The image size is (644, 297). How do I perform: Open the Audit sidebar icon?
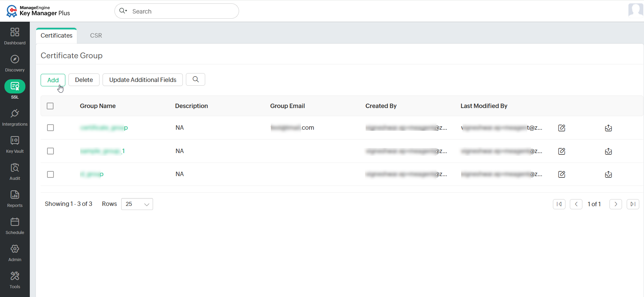[15, 168]
